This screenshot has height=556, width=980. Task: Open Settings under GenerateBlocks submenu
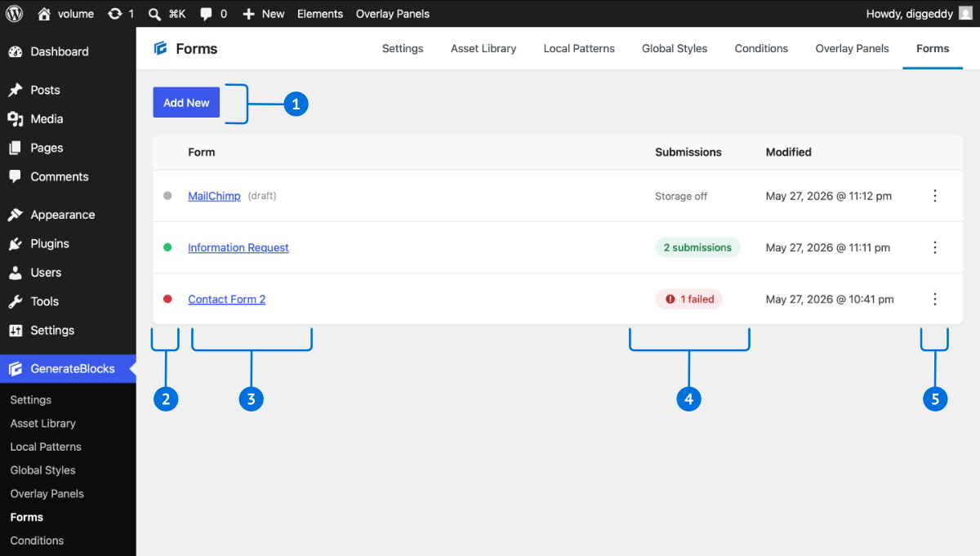click(31, 400)
